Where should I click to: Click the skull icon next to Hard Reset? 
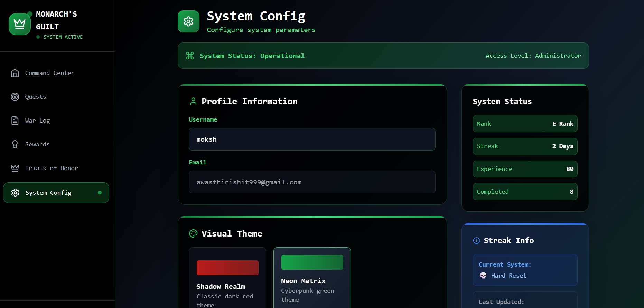pos(483,276)
